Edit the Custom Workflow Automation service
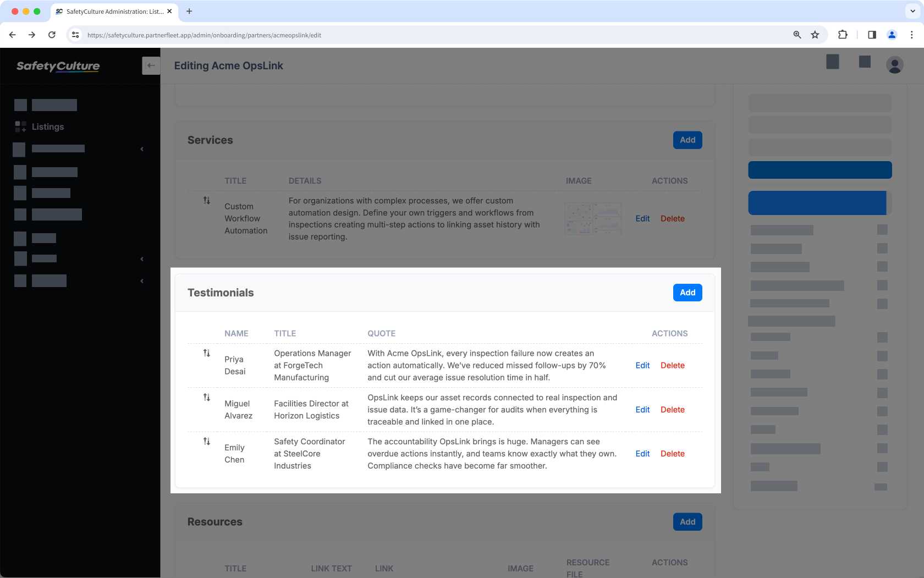 642,218
